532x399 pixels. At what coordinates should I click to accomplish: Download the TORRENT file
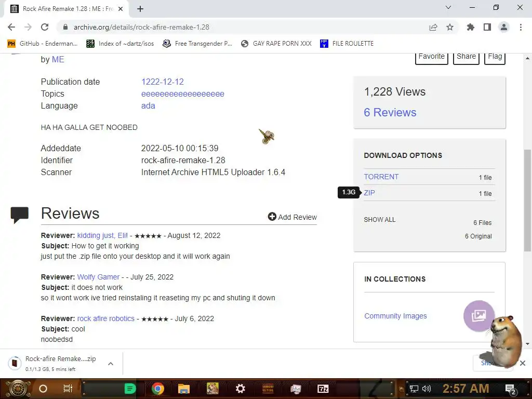click(381, 177)
